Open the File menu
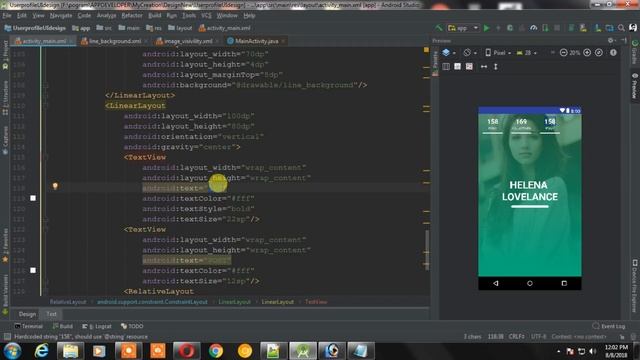This screenshot has height=360, width=640. click(7, 16)
